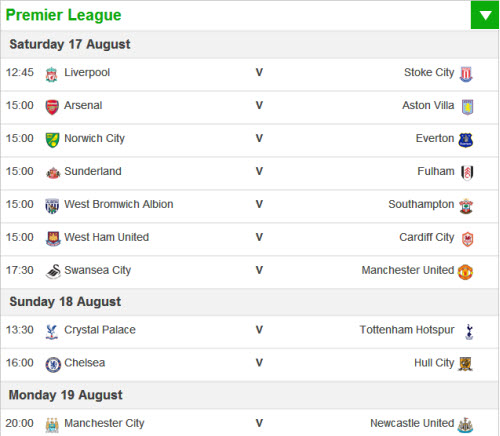Select the Fulham crest icon

coord(467,173)
